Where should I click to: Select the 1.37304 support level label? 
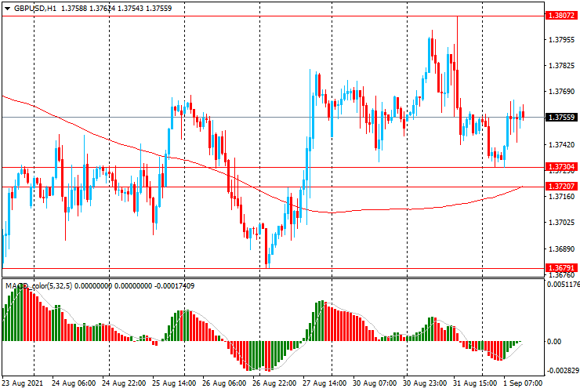(x=561, y=166)
